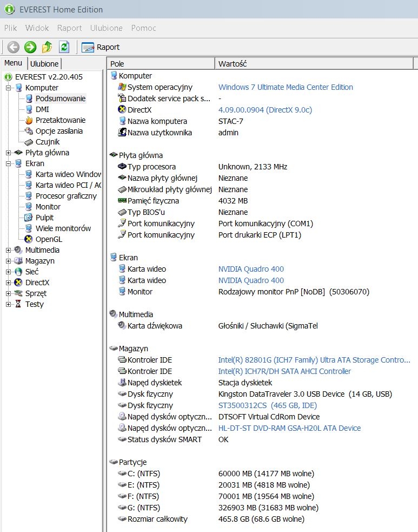418x532 pixels.
Task: Click the DirectX icon in tree
Action: (x=18, y=283)
